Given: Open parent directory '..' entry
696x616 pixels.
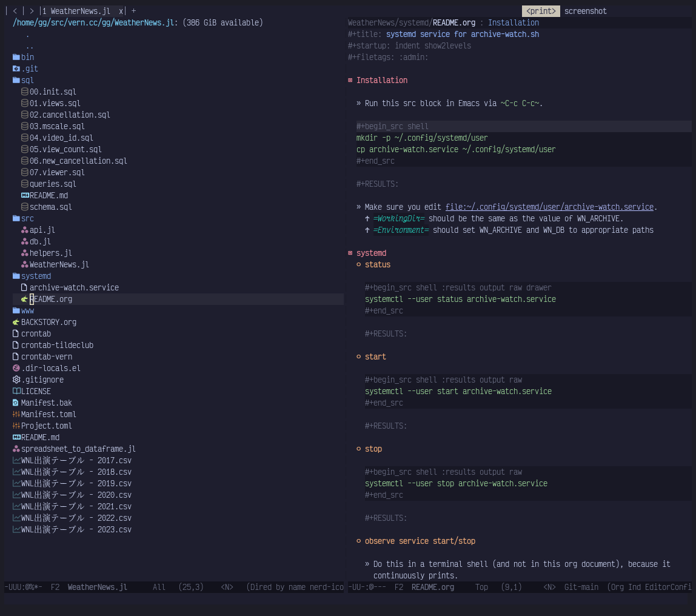Looking at the screenshot, I should (x=29, y=46).
